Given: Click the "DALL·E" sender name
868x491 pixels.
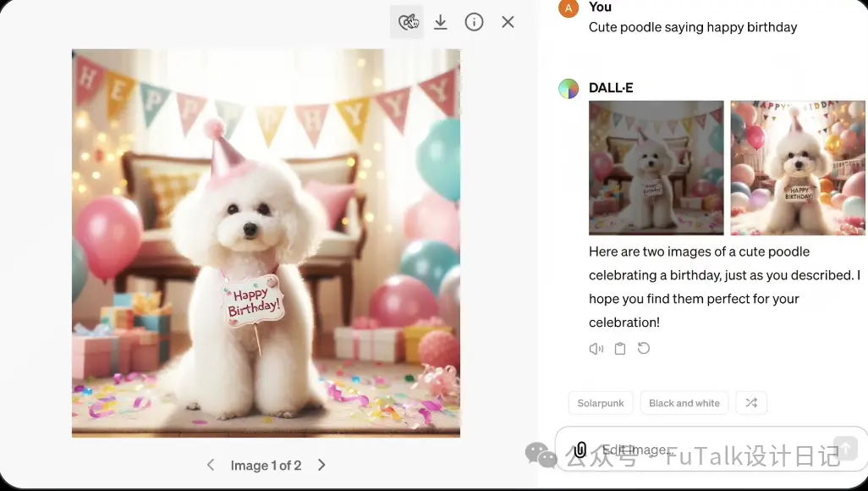Looking at the screenshot, I should [611, 87].
